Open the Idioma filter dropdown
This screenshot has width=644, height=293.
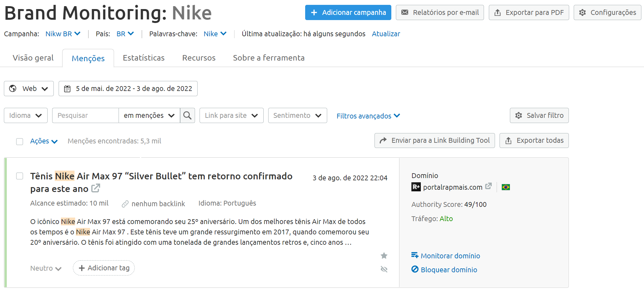[26, 116]
